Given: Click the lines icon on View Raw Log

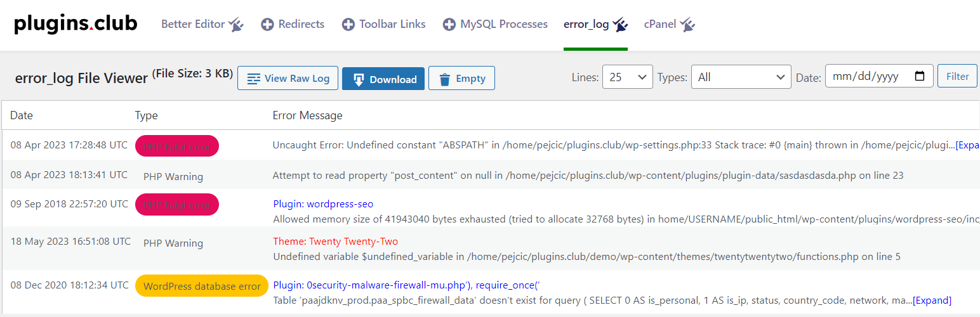Looking at the screenshot, I should (x=254, y=79).
